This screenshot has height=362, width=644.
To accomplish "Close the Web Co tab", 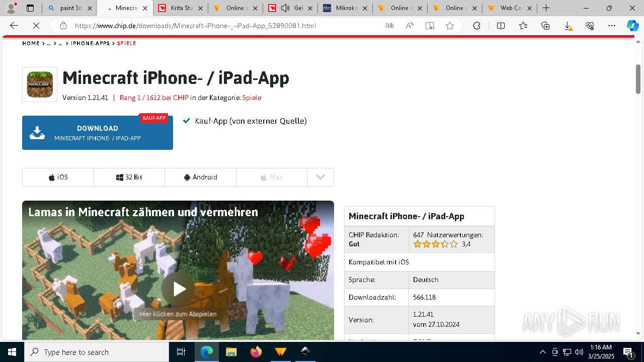I will click(529, 8).
